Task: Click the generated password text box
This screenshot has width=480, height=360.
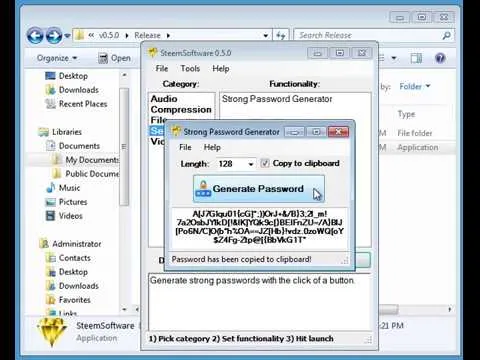Action: [x=259, y=228]
